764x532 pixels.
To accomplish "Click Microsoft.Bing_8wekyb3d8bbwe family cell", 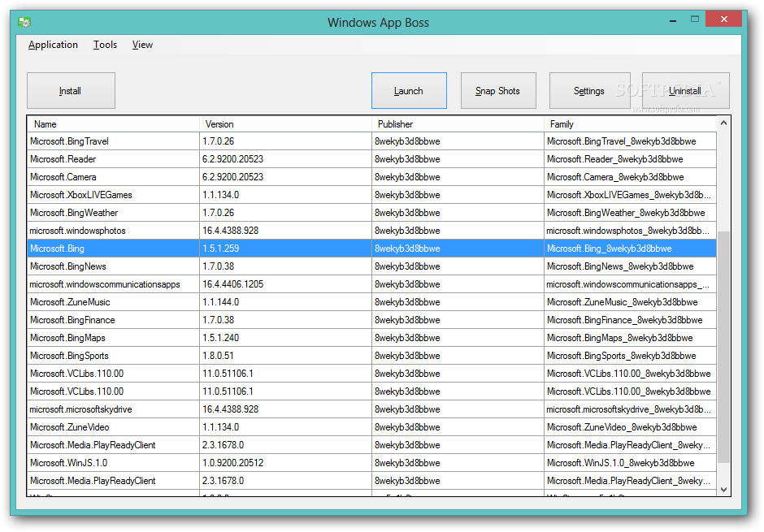I will click(x=630, y=249).
